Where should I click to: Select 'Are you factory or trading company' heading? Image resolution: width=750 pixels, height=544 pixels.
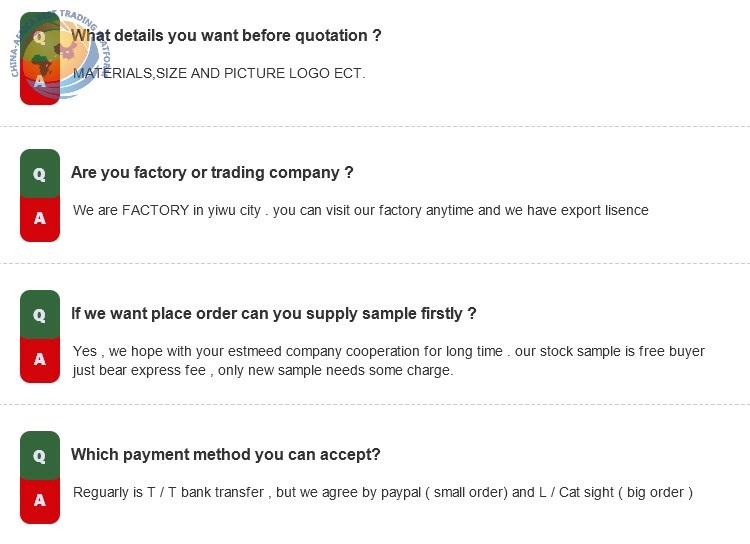212,172
